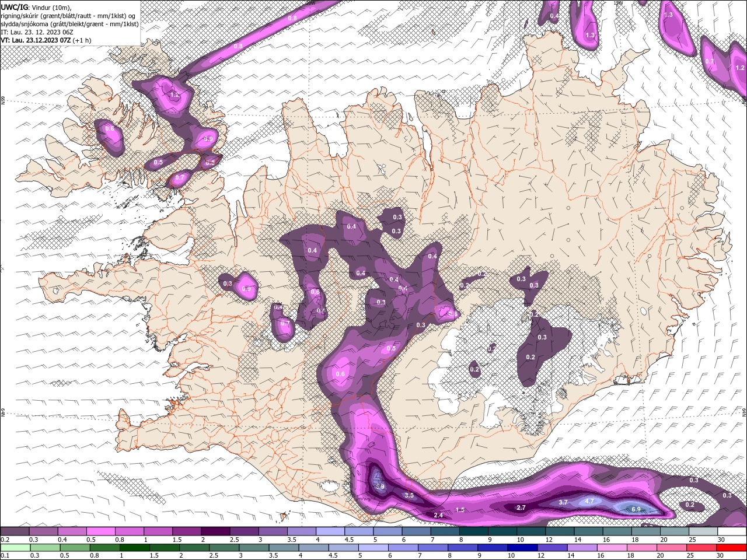Image resolution: width=747 pixels, height=560 pixels.
Task: Pick the pale green swatch after 0.1
Action: (x=15, y=548)
